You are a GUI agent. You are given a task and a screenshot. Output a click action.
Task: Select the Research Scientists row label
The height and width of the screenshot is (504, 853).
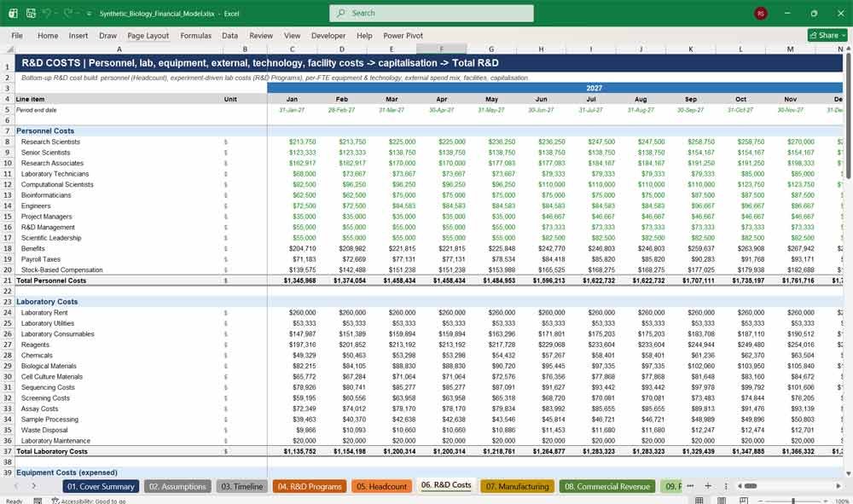(50, 142)
